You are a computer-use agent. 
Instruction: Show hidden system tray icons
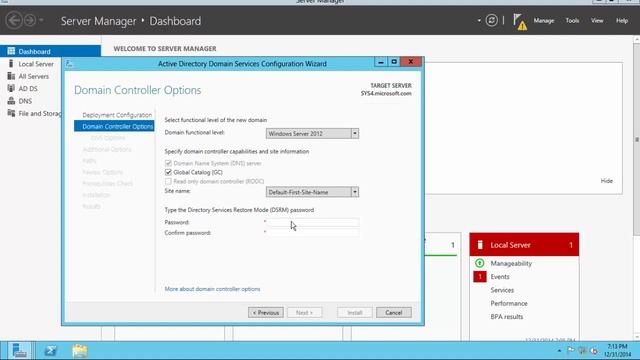[x=559, y=351]
